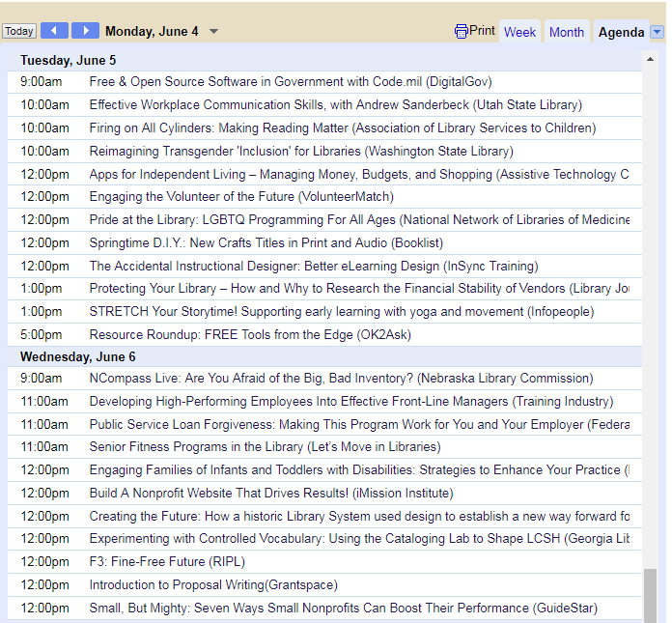Switch to the Week tab

pos(519,32)
